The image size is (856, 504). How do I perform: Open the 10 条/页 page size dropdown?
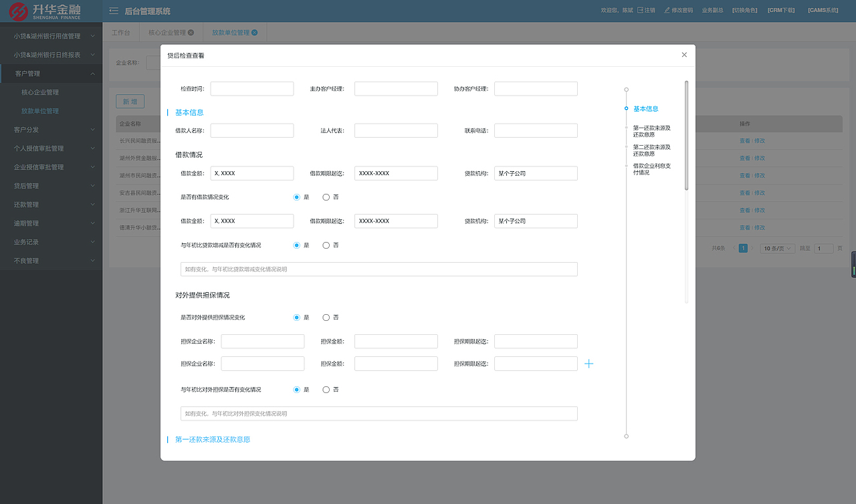[778, 248]
